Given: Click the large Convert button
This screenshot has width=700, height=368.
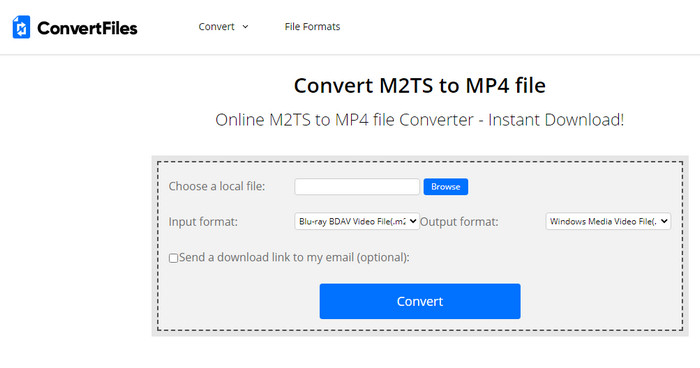Looking at the screenshot, I should click(420, 301).
